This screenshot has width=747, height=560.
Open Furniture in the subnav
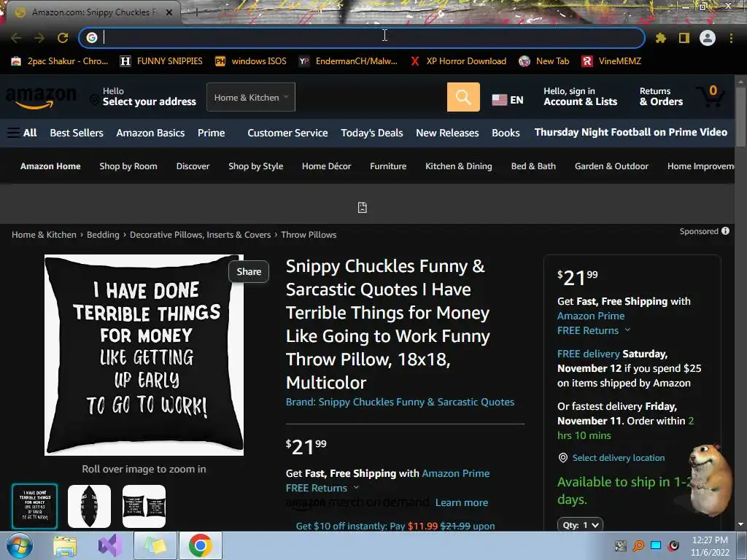point(388,166)
